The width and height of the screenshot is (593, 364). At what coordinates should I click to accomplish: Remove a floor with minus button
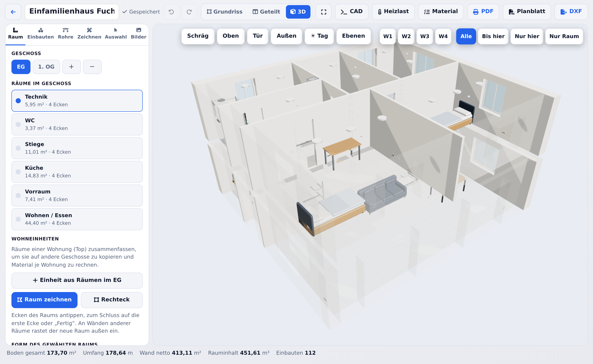[92, 67]
